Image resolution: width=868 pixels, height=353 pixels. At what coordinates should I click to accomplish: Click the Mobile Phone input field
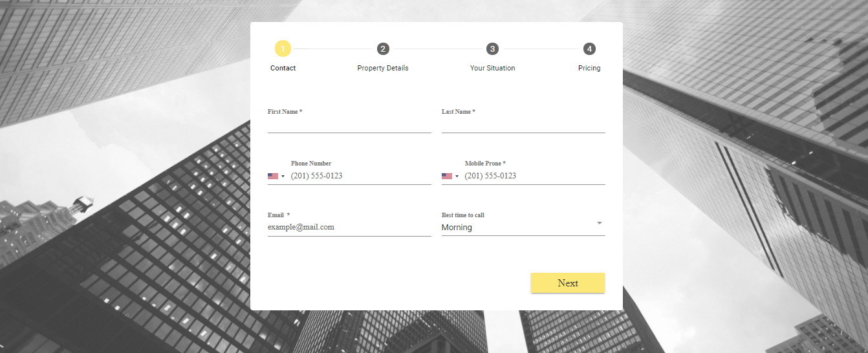tap(535, 176)
